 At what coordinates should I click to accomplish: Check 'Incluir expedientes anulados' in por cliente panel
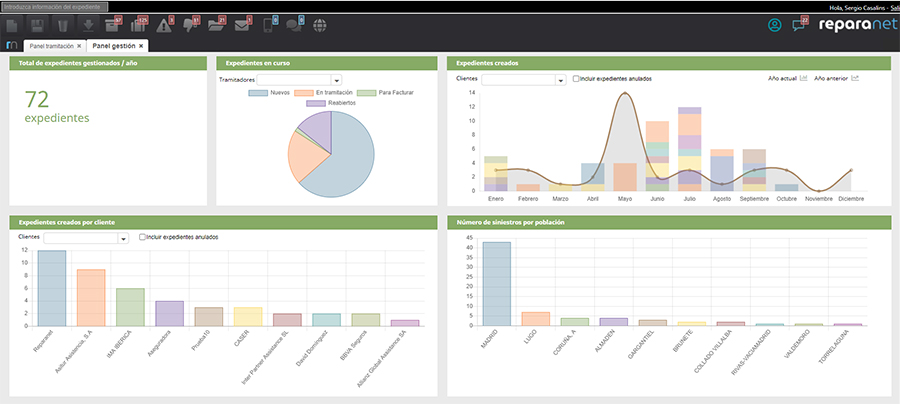point(143,237)
